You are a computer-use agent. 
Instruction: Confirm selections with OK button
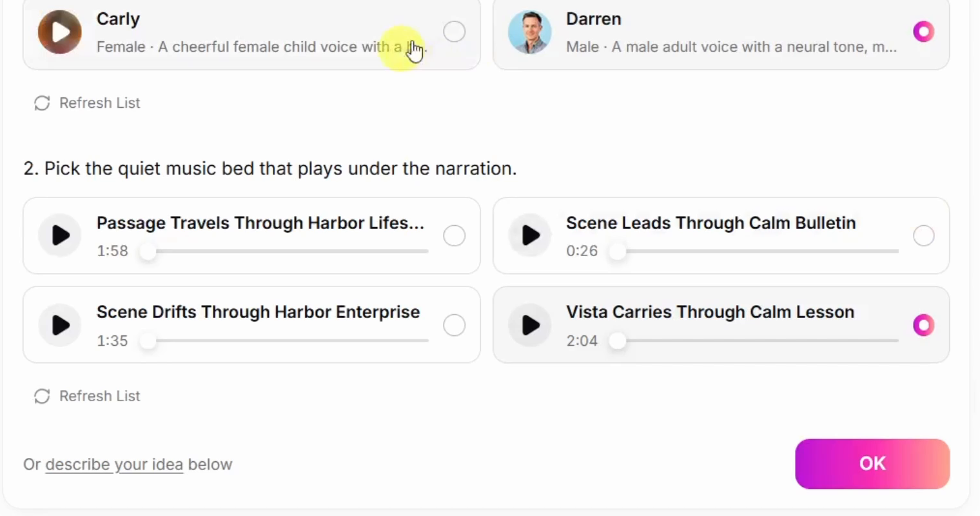[872, 464]
